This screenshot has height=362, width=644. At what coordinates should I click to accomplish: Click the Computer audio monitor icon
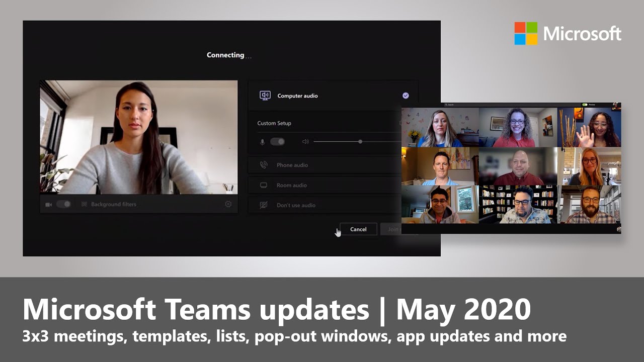click(265, 96)
